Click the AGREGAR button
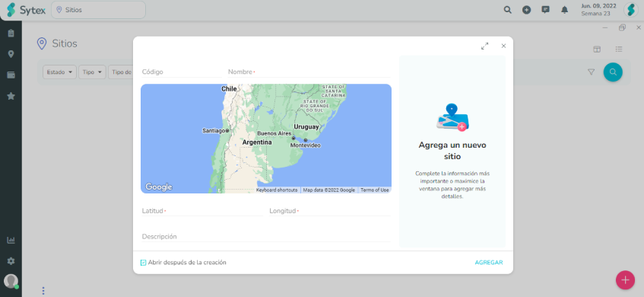This screenshot has height=297, width=644. point(489,263)
